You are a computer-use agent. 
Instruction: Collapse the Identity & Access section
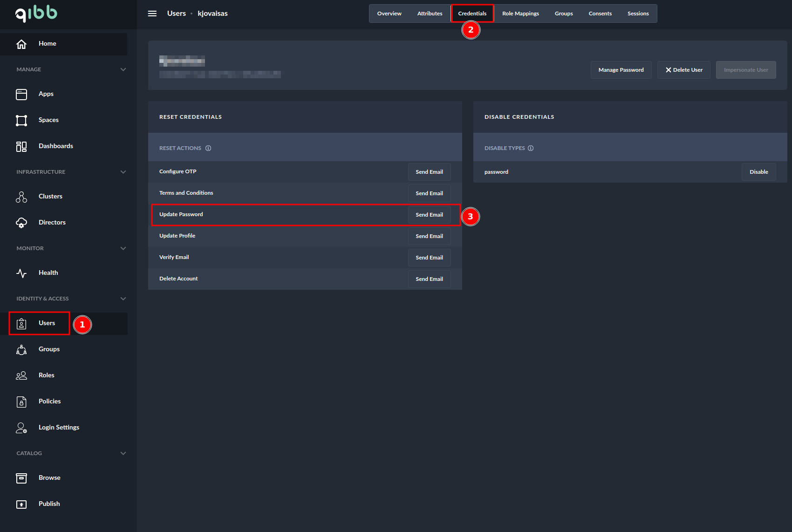(x=123, y=299)
